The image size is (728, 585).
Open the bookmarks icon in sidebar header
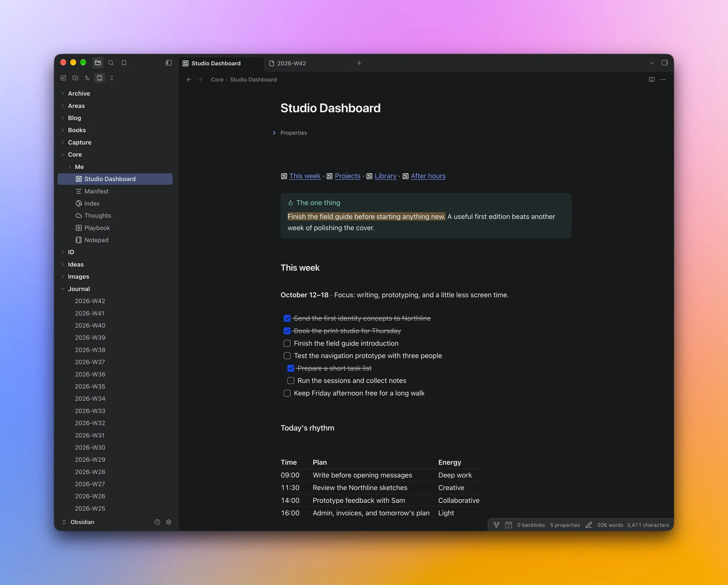tap(124, 63)
